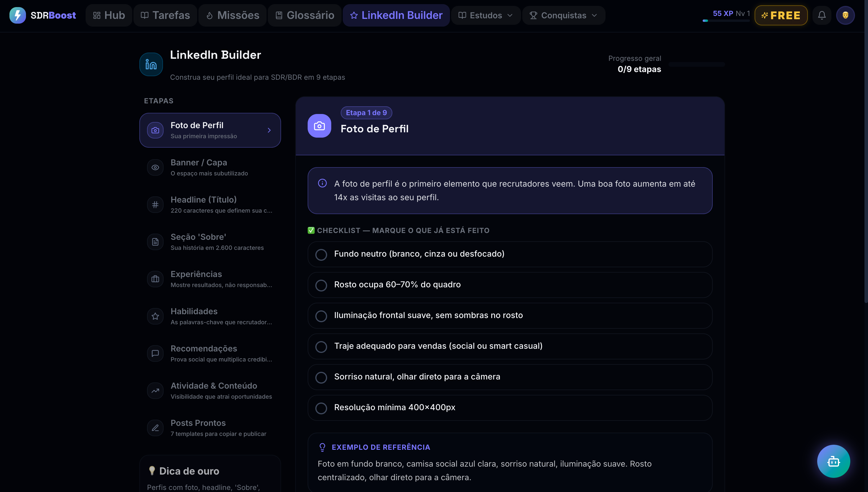
Task: Select the Foto de Perfil camera icon
Action: [x=155, y=130]
